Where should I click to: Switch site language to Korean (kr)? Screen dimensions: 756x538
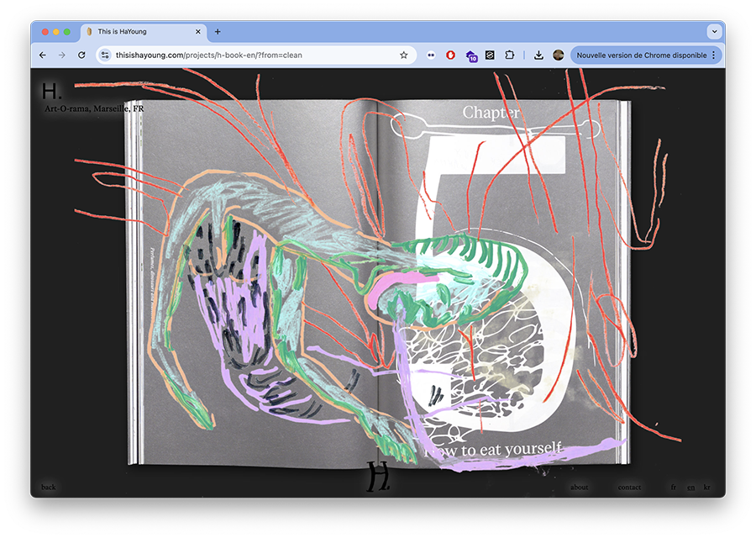[x=707, y=488]
